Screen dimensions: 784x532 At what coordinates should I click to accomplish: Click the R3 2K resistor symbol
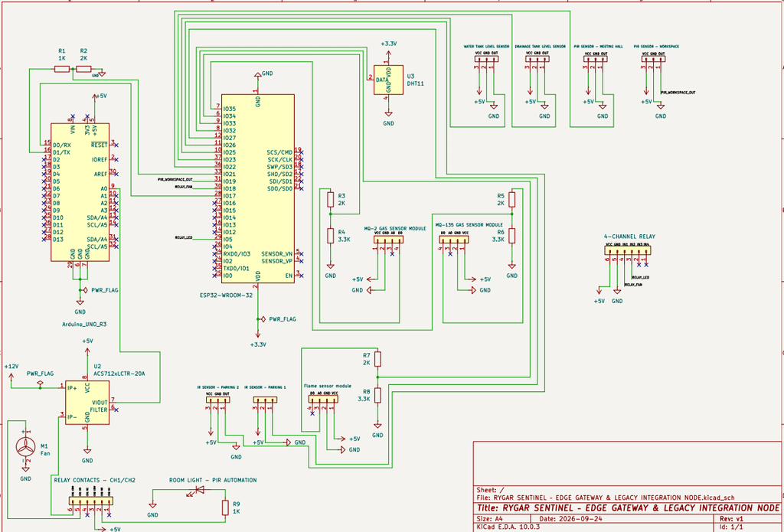click(330, 200)
